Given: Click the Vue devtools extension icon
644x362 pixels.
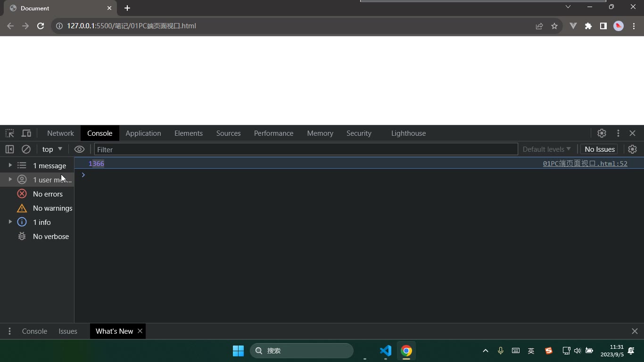Looking at the screenshot, I should click(x=573, y=26).
